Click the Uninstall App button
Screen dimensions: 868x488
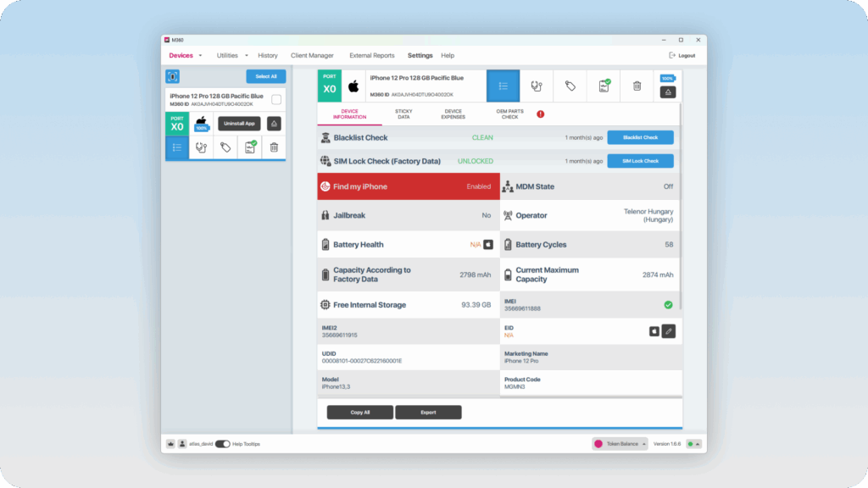[239, 124]
